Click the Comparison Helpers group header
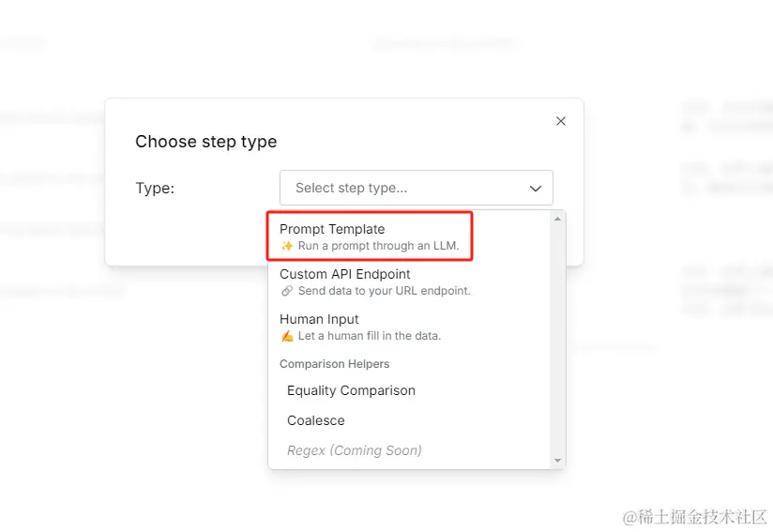This screenshot has width=773, height=532. point(334,364)
